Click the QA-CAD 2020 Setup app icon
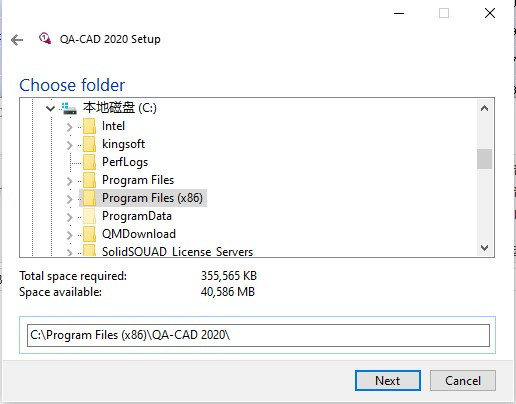Image resolution: width=516 pixels, height=404 pixels. [45, 38]
